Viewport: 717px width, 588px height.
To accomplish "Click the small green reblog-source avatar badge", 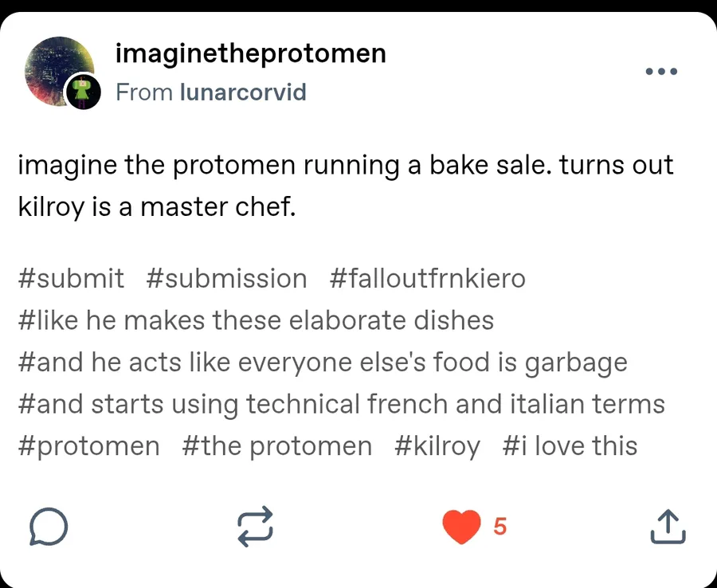I will tap(82, 92).
